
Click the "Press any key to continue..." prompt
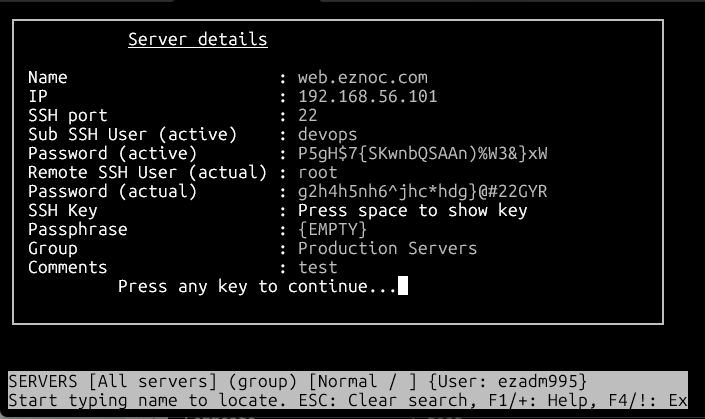(257, 287)
